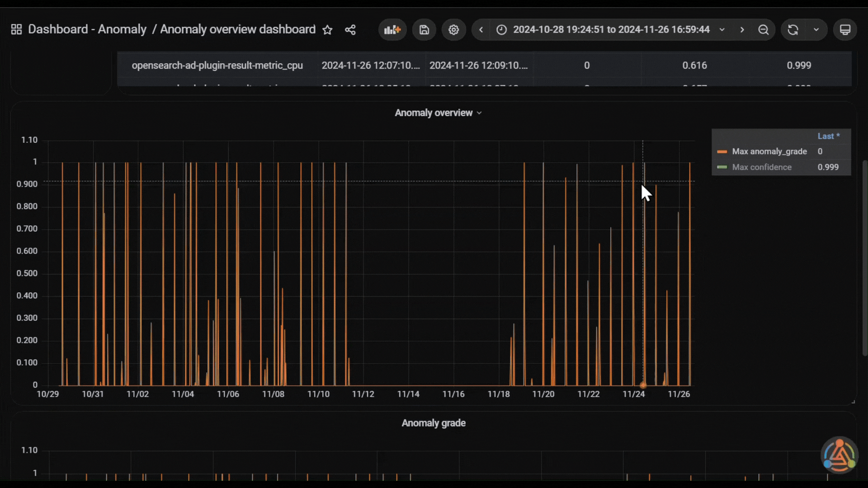Open the Dashboard - Anomaly folder link
This screenshot has height=488, width=868.
87,29
